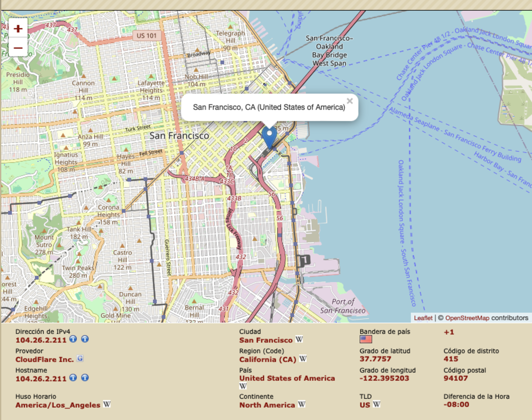The image size is (532, 420).
Task: Open Wikipedia icon beside North America
Action: tap(301, 404)
